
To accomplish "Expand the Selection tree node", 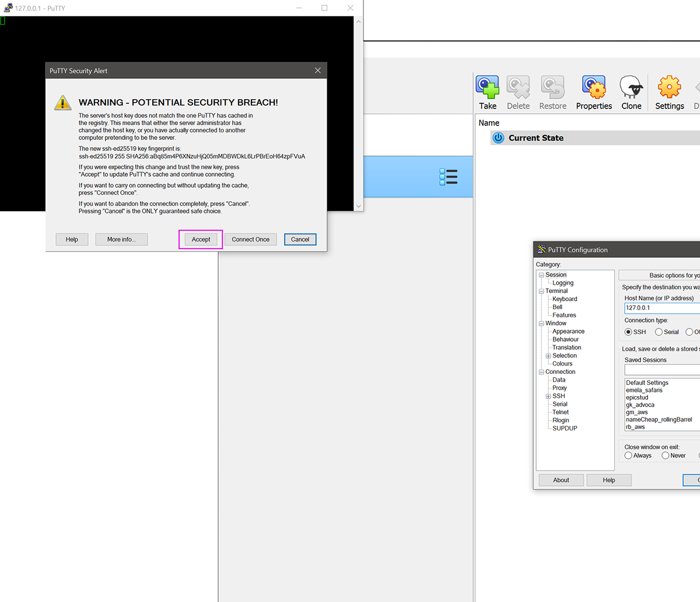I will [548, 356].
